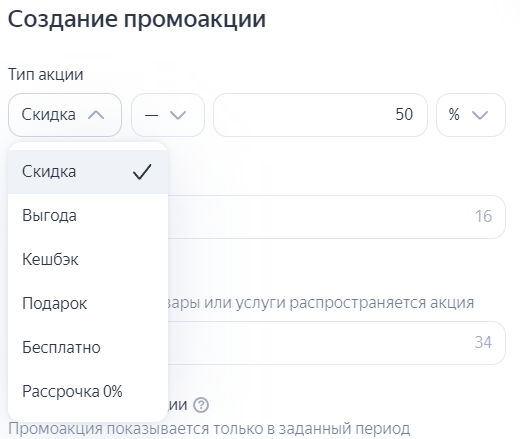
Task: Open the % unit dropdown
Action: (471, 115)
